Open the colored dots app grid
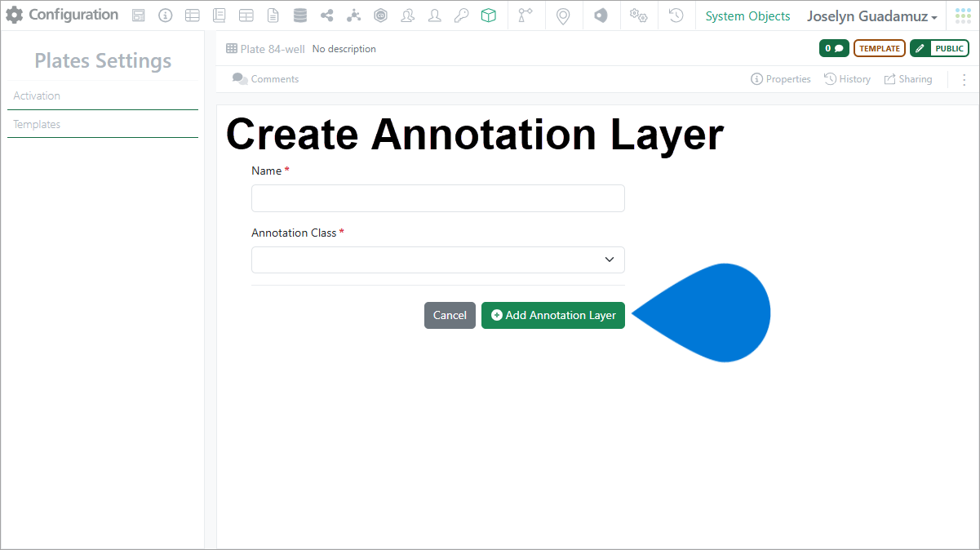This screenshot has width=980, height=550. click(x=963, y=16)
